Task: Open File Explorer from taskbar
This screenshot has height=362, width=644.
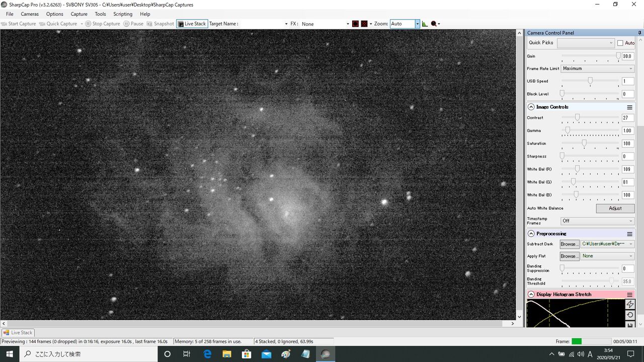Action: coord(227,354)
